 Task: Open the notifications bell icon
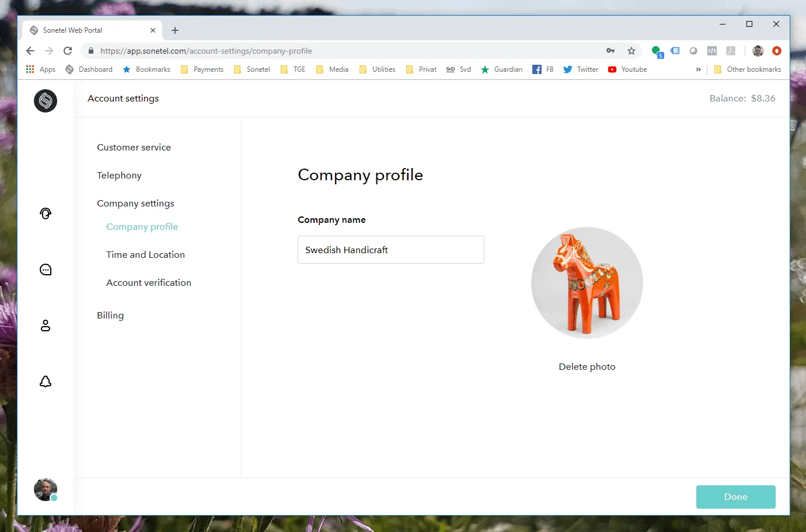pos(46,381)
